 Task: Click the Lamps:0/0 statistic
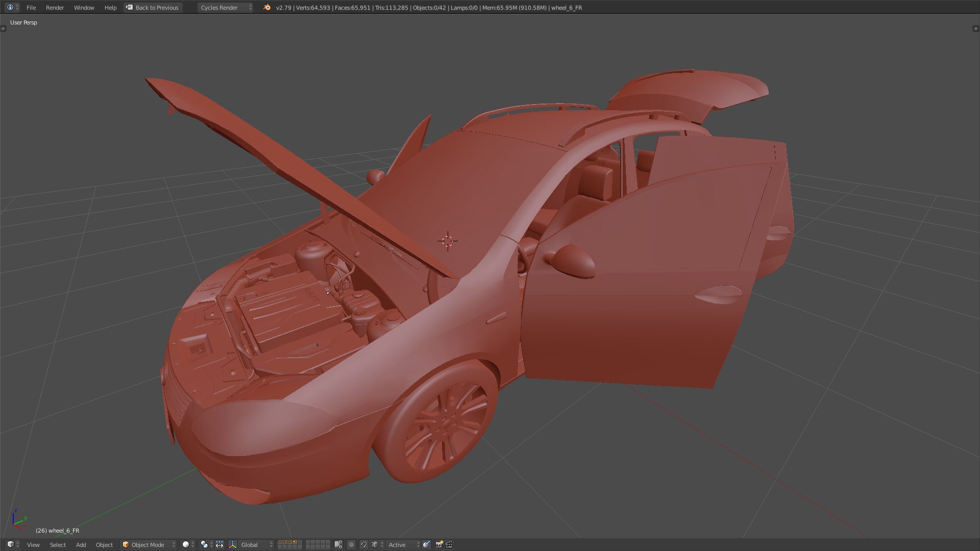click(x=464, y=8)
